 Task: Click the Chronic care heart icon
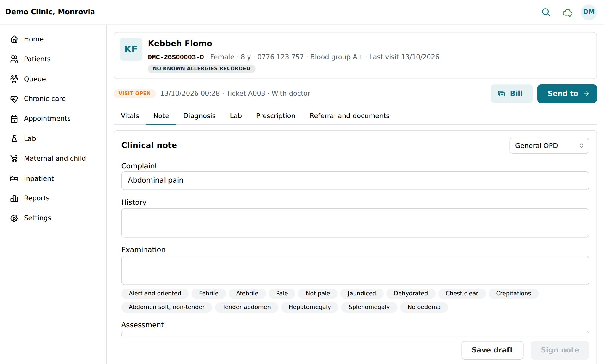(14, 99)
